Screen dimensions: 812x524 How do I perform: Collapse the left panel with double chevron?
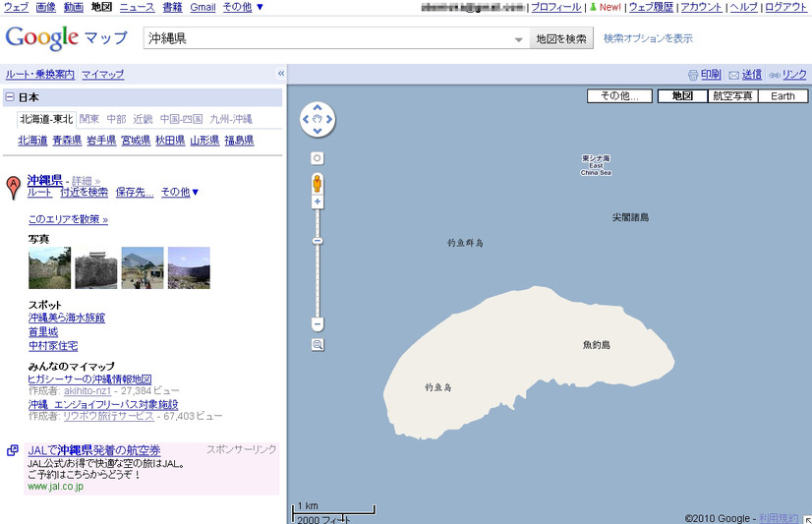click(281, 74)
